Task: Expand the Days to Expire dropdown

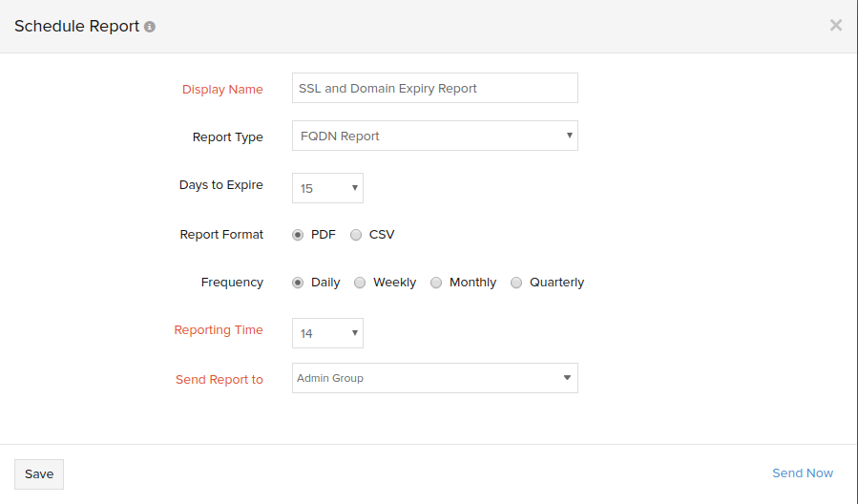Action: [x=327, y=188]
